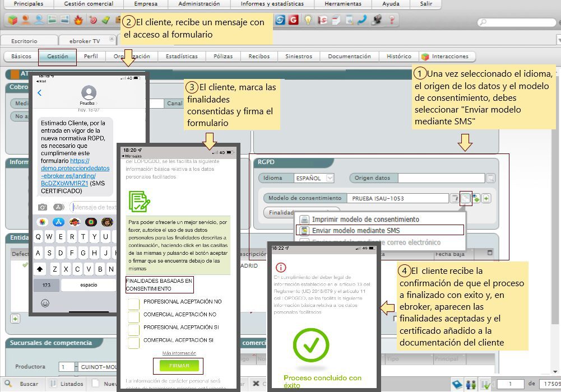Click the stacked papers toolbar icon
Screen dimensions: 561x392
(336, 20)
